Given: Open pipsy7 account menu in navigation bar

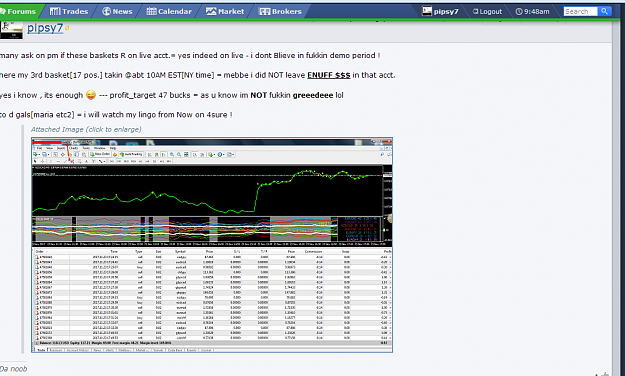Looking at the screenshot, I should [x=440, y=12].
